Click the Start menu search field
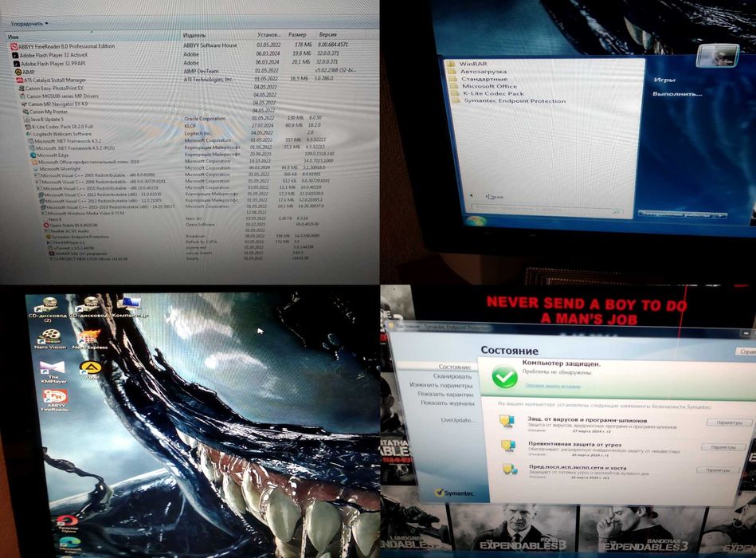Screen dimensions: 756x558 tap(548, 210)
